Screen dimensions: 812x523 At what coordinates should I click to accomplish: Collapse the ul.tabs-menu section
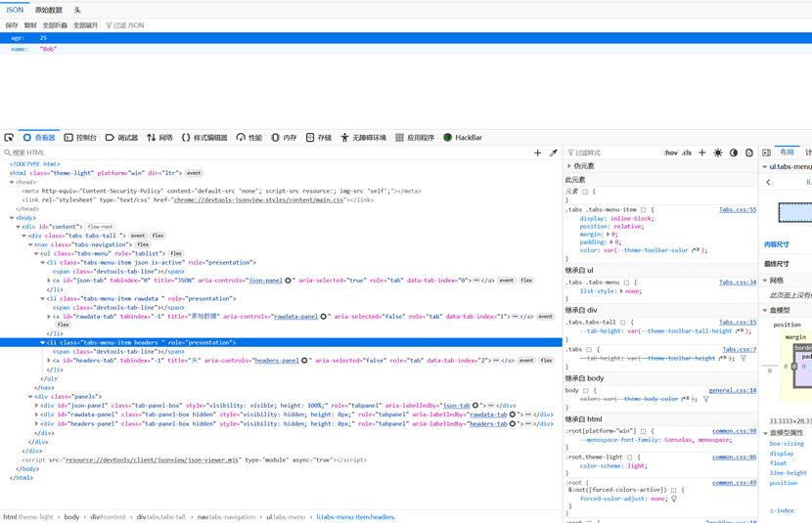tap(765, 166)
